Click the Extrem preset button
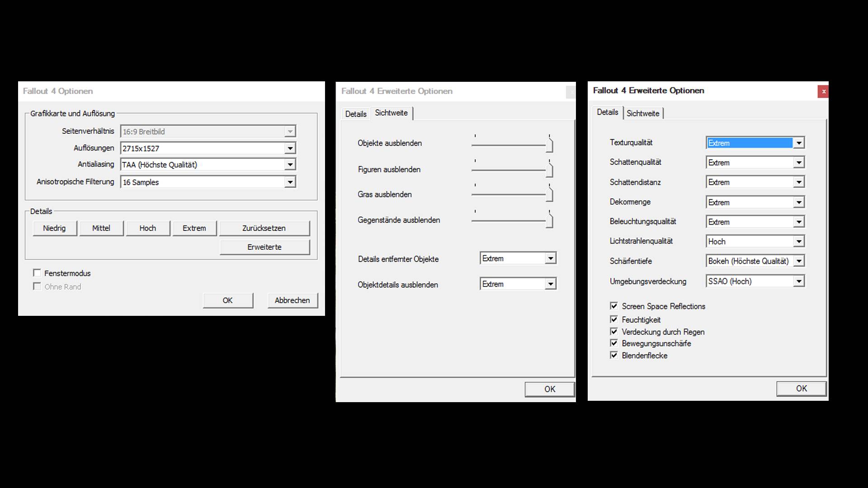868x488 pixels. (x=194, y=228)
